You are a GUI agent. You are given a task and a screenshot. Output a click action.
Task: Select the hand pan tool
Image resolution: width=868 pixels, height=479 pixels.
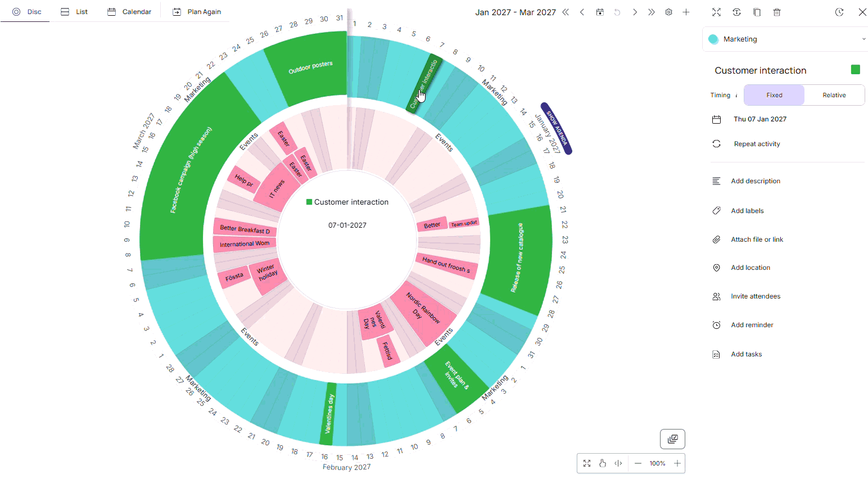point(603,463)
